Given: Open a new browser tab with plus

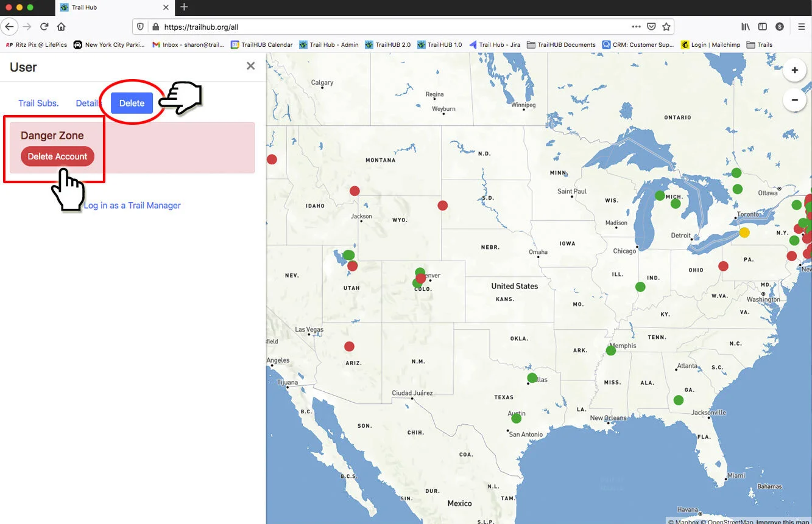Looking at the screenshot, I should [184, 7].
